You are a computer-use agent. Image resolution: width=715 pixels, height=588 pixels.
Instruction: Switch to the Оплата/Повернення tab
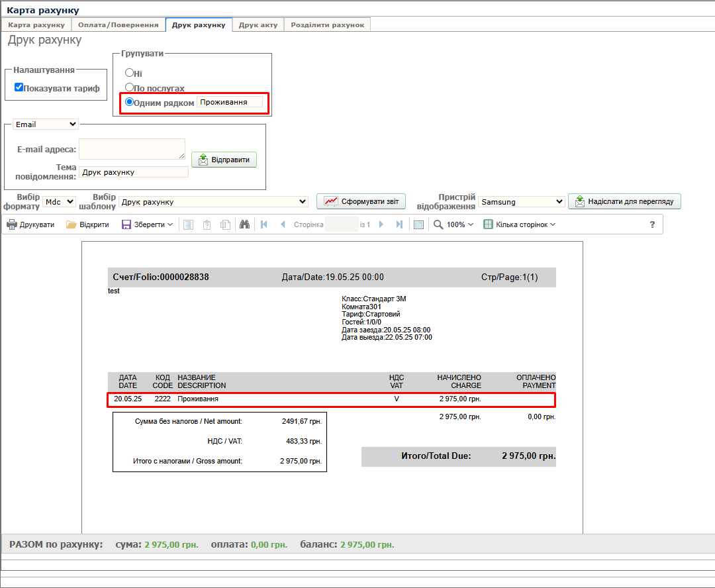pos(118,24)
